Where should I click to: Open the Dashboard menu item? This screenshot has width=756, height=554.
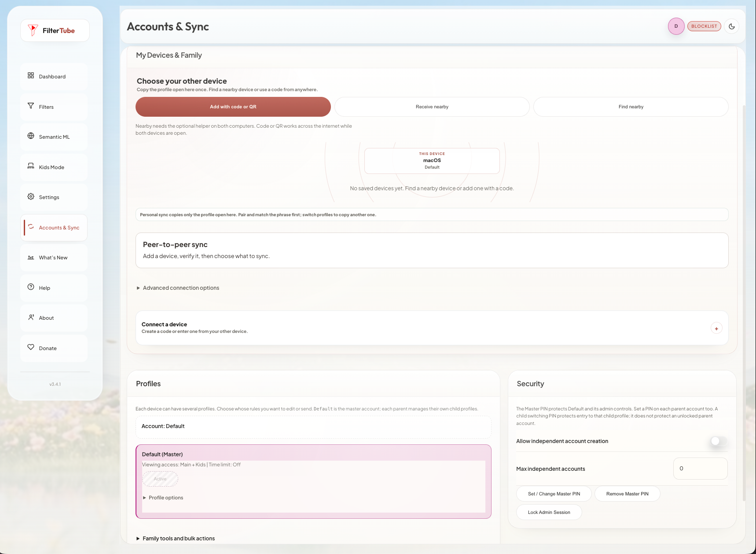54,77
